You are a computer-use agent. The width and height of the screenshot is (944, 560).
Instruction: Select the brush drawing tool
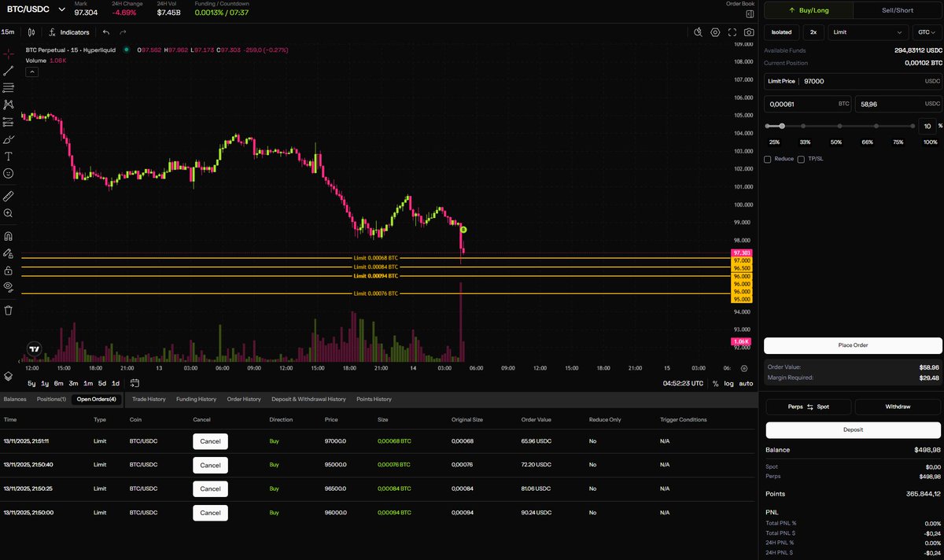pos(8,138)
